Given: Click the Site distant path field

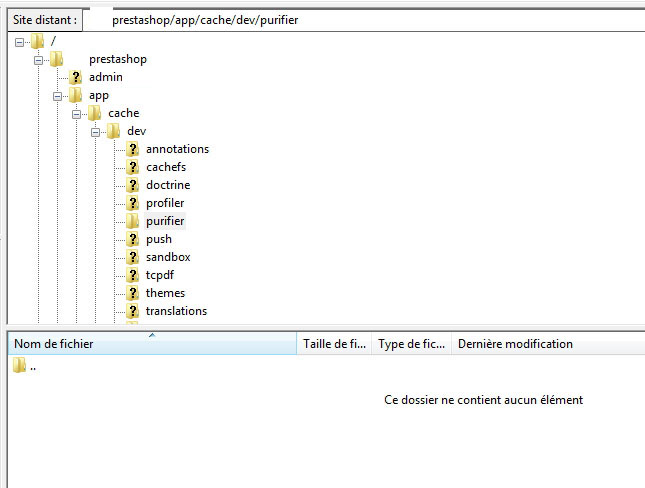Looking at the screenshot, I should [364, 20].
